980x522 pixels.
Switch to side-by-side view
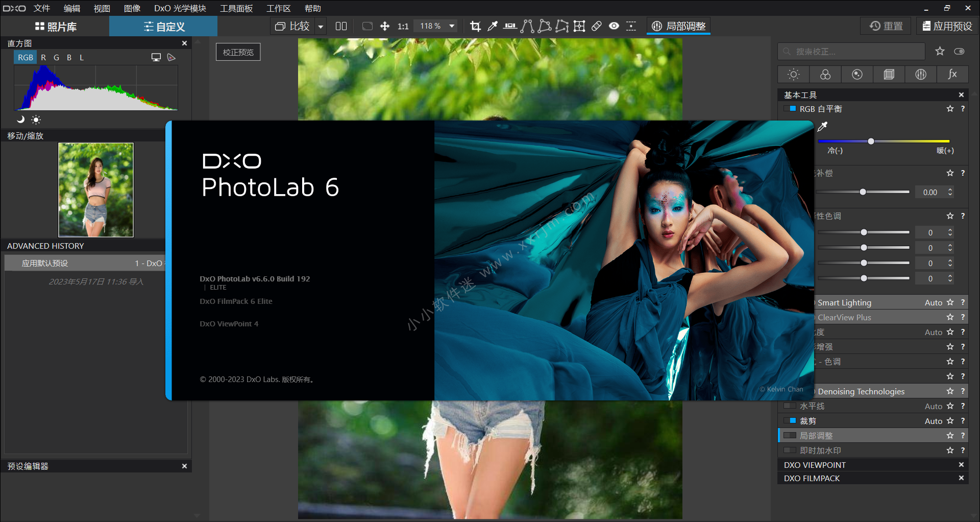pyautogui.click(x=341, y=26)
